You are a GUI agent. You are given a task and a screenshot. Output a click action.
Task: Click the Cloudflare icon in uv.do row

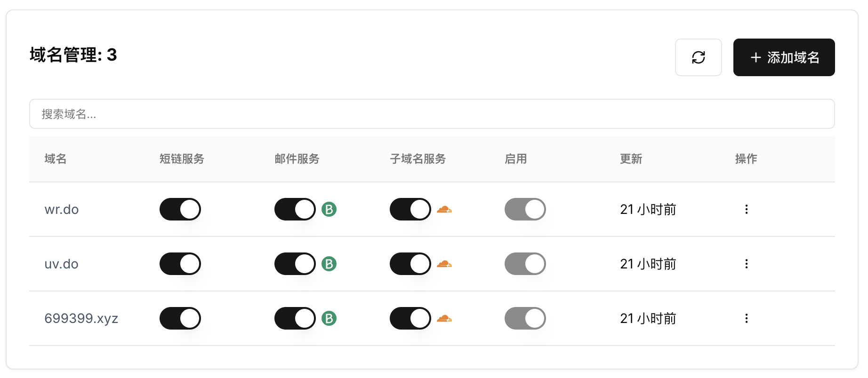point(444,264)
